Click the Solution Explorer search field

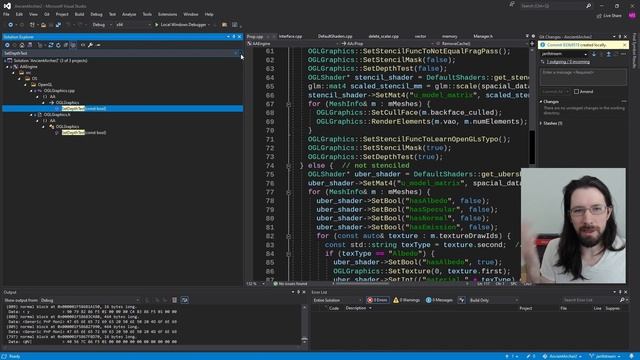click(x=118, y=53)
